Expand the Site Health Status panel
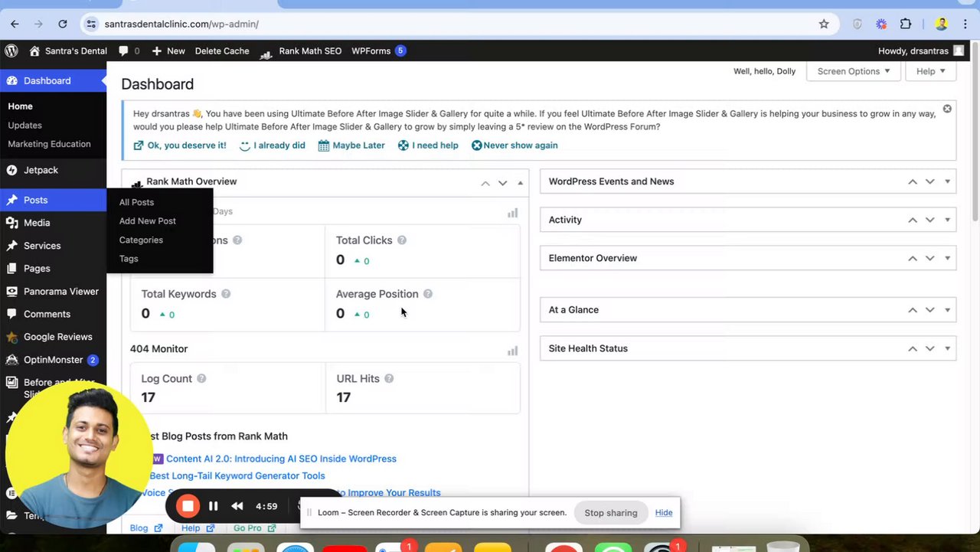Viewport: 980px width, 552px height. point(947,348)
